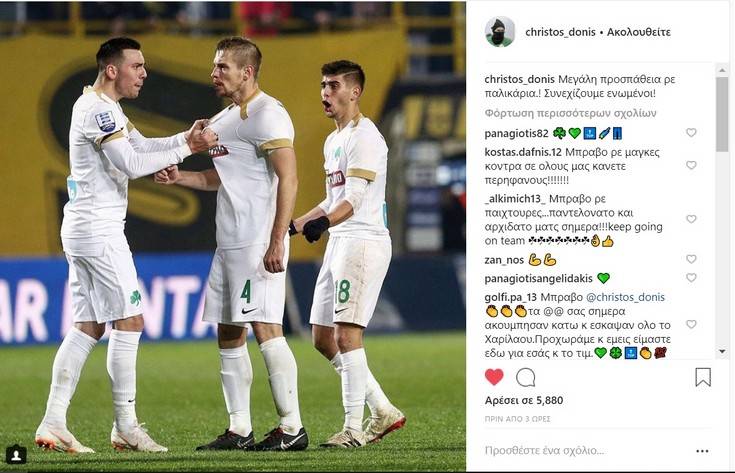Like kostas.dafnis.12's comment with its heart

click(x=691, y=165)
